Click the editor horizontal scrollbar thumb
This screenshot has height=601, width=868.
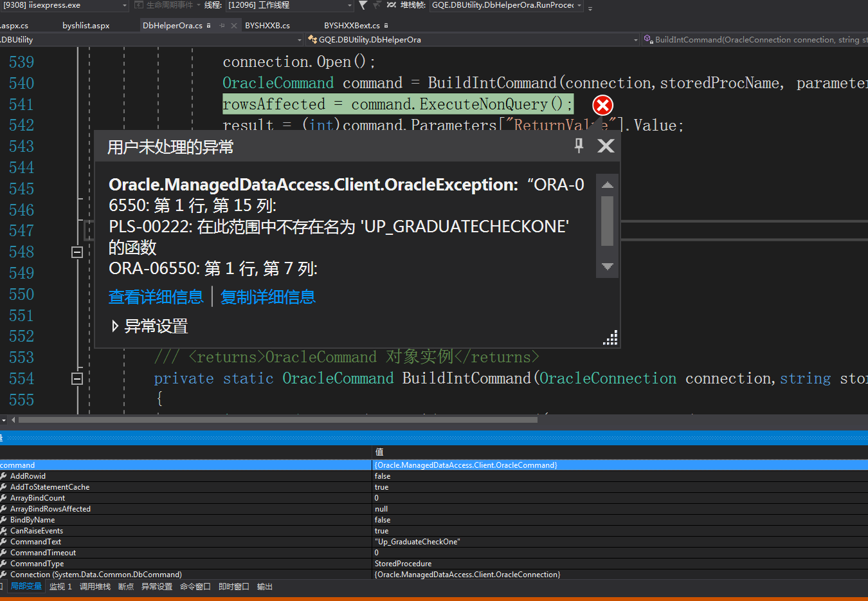[278, 420]
